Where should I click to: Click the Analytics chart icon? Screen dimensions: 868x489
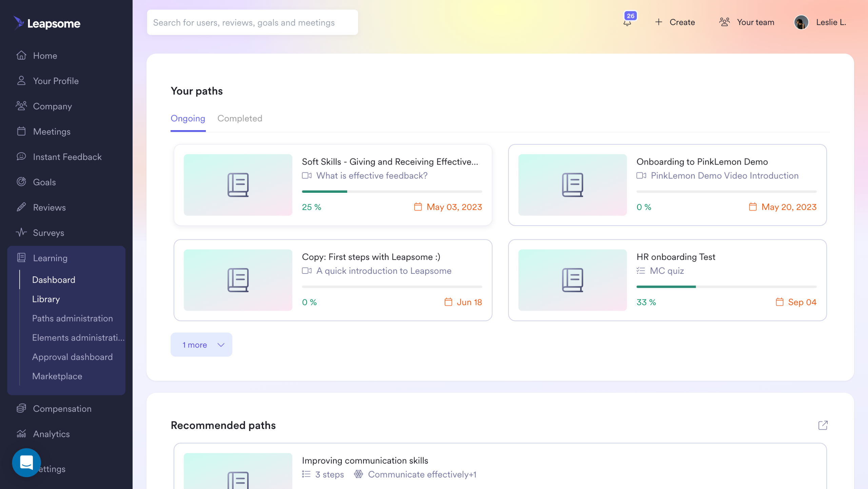pyautogui.click(x=21, y=434)
